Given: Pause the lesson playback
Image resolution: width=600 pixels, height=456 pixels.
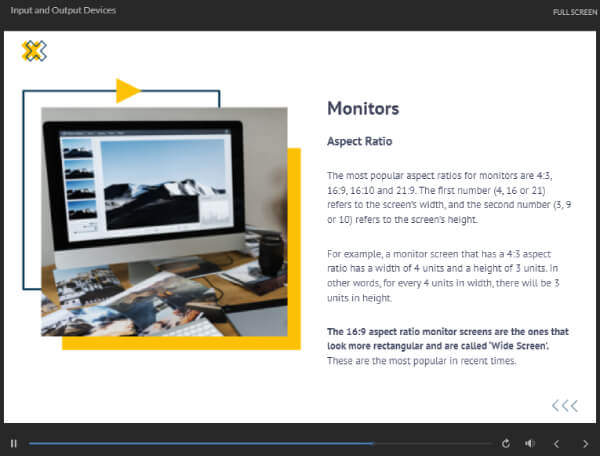Looking at the screenshot, I should click(x=14, y=443).
